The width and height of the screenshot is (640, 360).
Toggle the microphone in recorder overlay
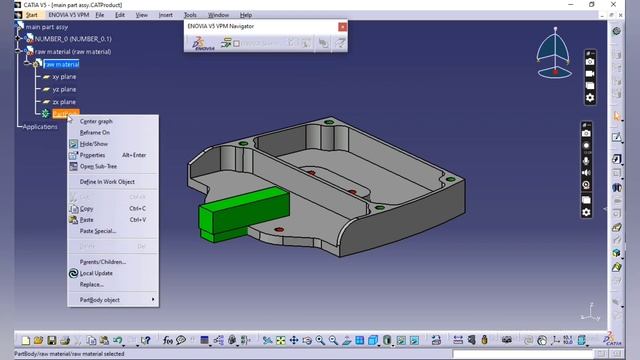[586, 161]
